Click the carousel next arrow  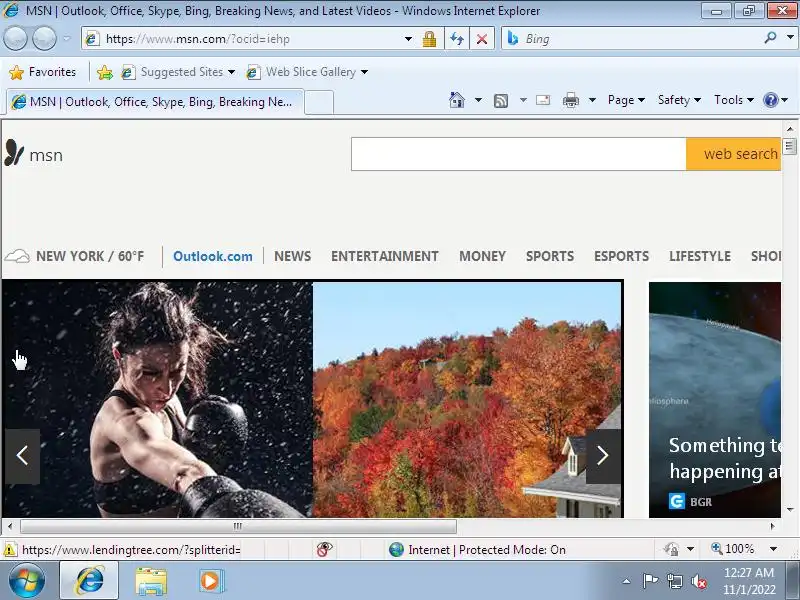click(603, 456)
